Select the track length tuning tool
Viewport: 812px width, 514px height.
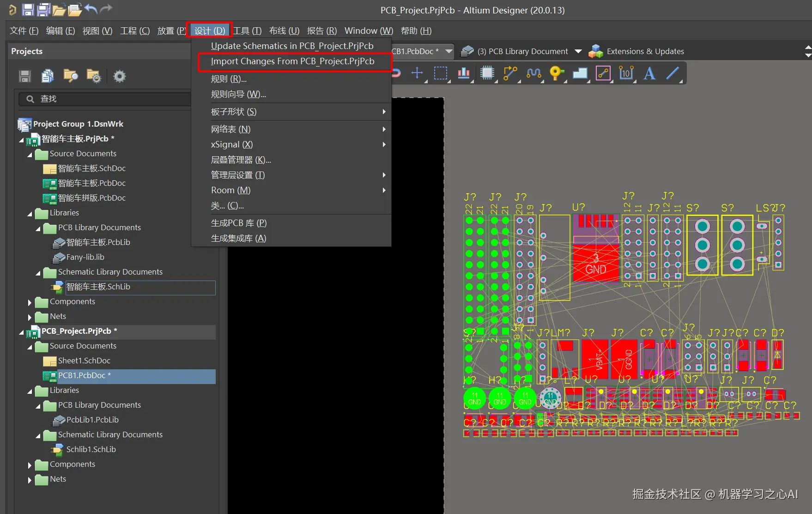tap(534, 73)
